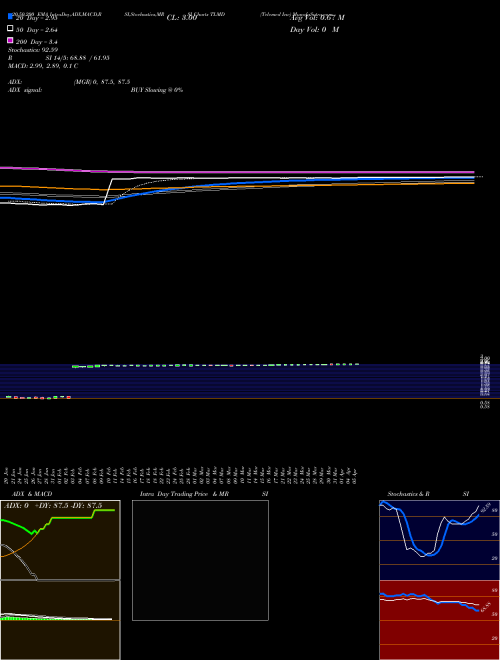Select the '20 Day - 2.93' legend text

coord(37,18)
